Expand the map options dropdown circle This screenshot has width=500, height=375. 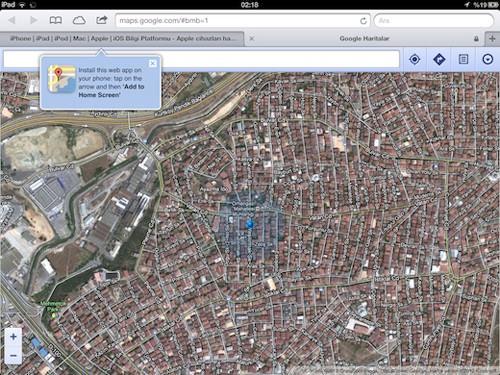click(x=488, y=60)
